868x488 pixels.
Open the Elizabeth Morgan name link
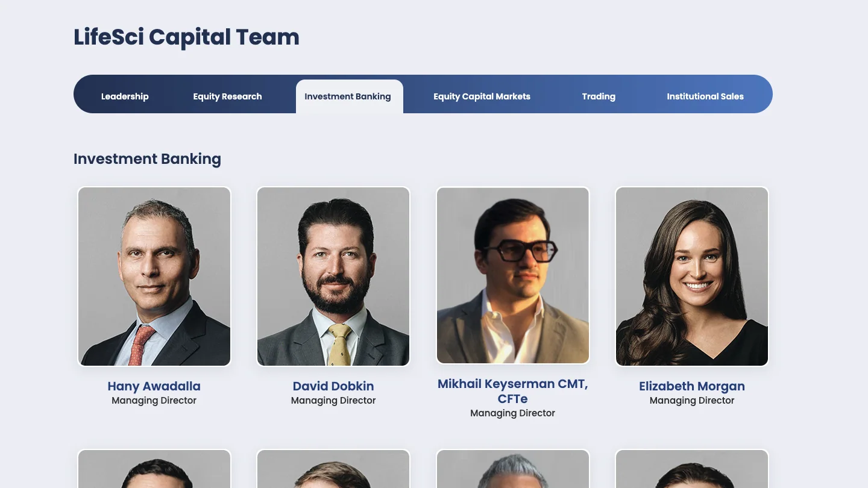692,386
